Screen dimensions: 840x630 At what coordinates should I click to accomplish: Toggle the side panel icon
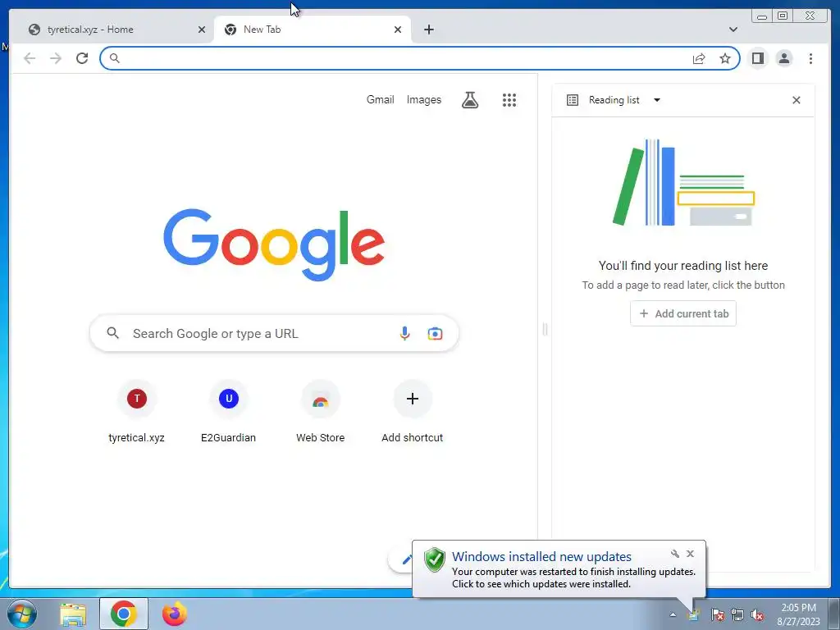(757, 58)
